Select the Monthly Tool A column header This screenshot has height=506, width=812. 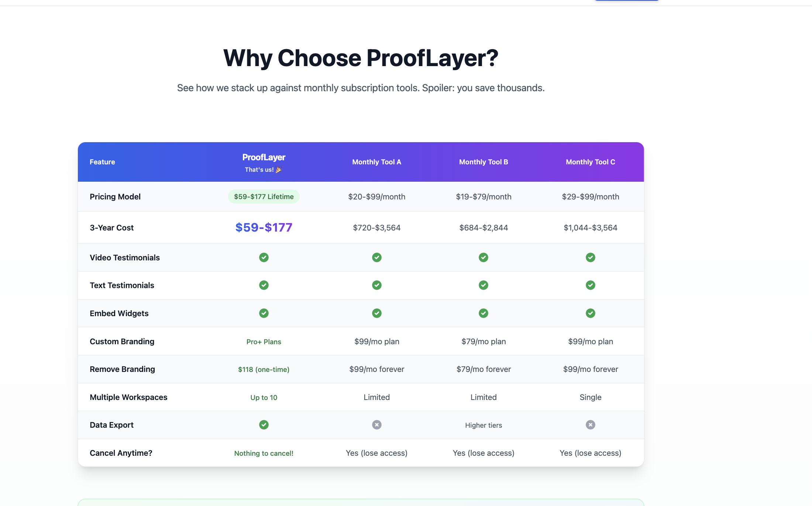point(376,162)
